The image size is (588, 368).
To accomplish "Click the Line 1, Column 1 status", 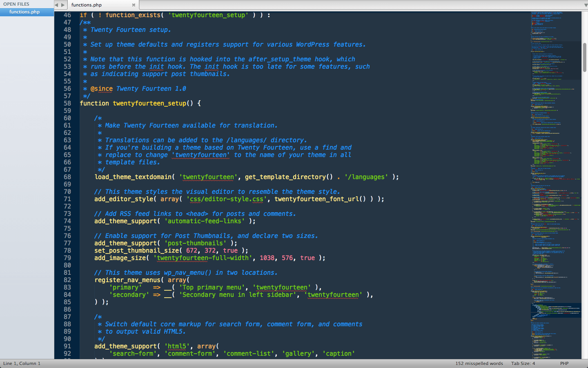I will pyautogui.click(x=22, y=364).
